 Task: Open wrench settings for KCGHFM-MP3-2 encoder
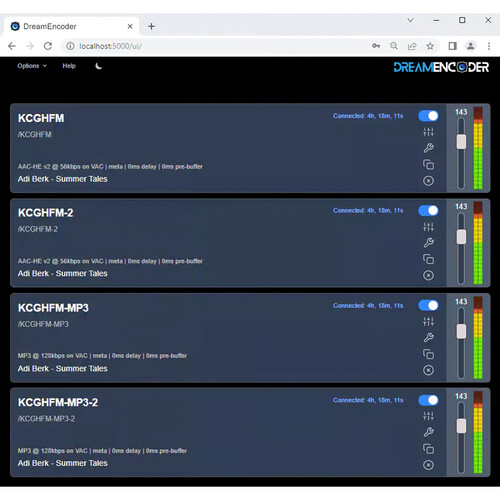pos(428,432)
